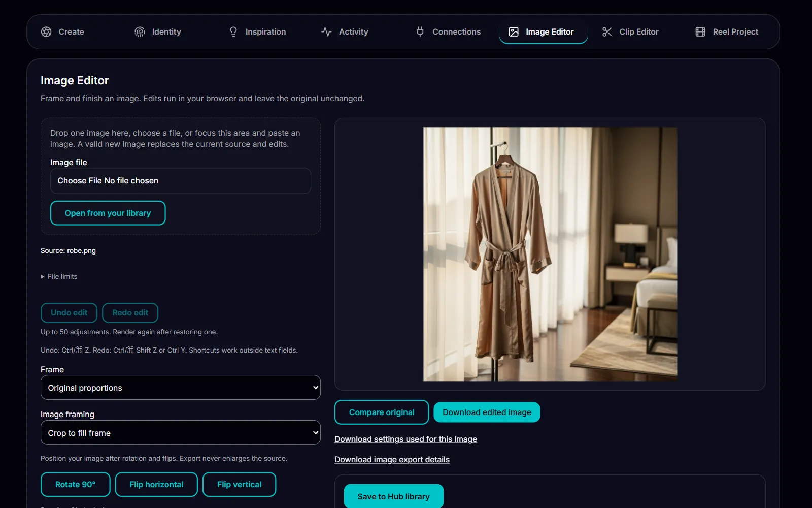This screenshot has width=812, height=508.
Task: Click the Reel Project film icon
Action: point(700,31)
